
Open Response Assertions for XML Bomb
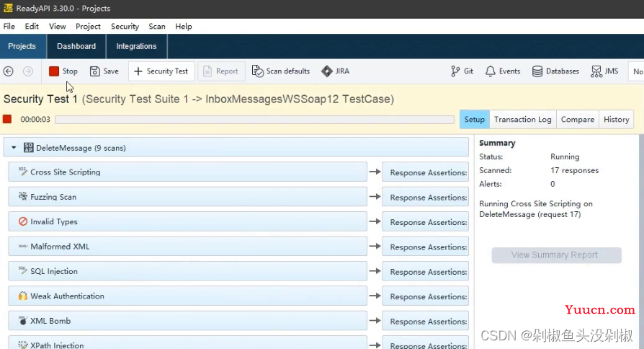click(x=426, y=321)
